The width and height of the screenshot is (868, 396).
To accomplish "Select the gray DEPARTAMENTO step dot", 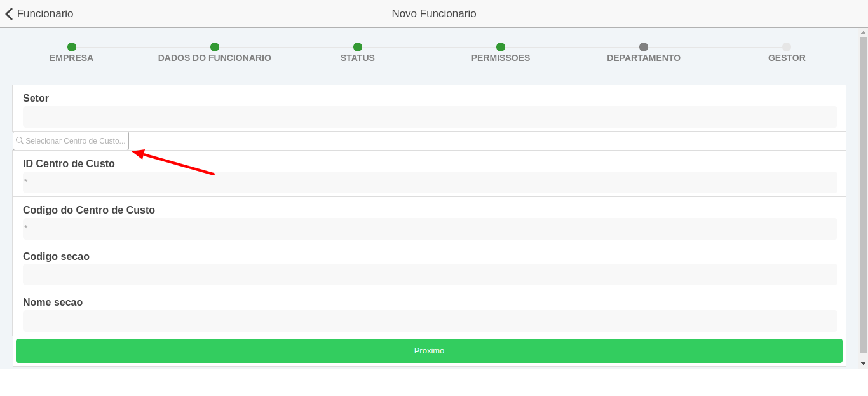I will point(644,47).
